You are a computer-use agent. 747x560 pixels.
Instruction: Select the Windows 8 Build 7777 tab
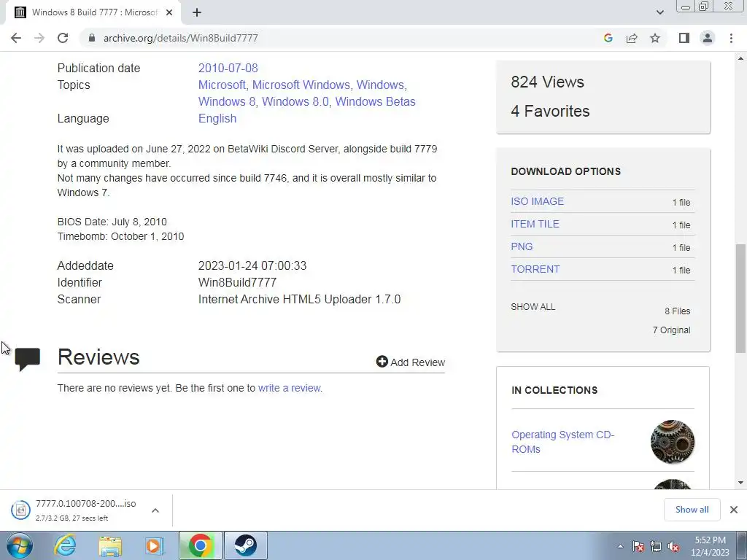point(94,12)
